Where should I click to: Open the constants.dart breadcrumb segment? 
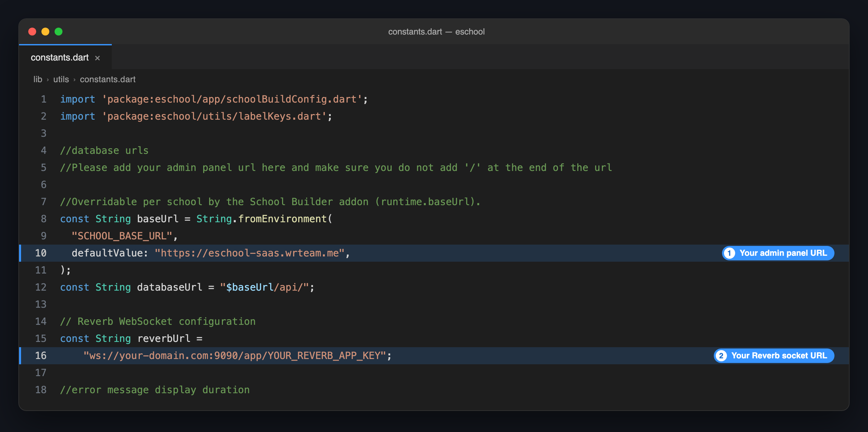pos(108,80)
